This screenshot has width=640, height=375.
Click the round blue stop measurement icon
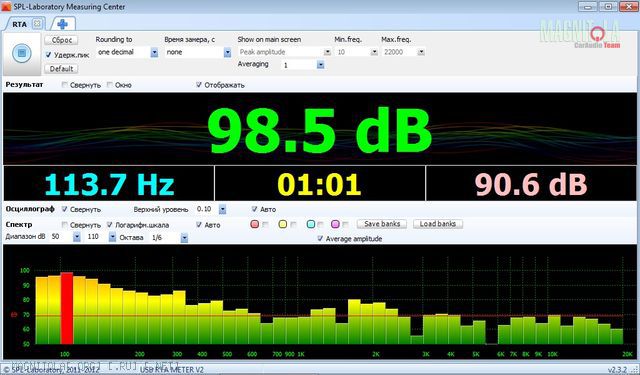(22, 53)
